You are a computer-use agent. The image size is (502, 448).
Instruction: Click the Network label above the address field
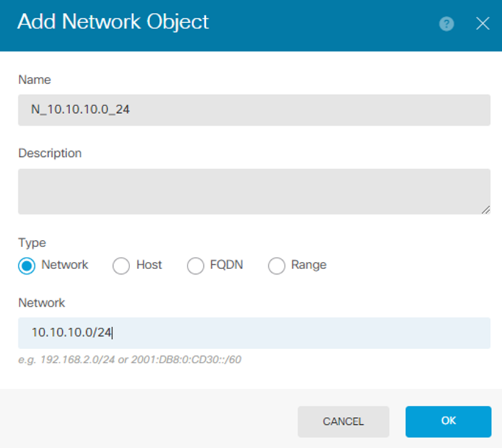click(x=42, y=303)
